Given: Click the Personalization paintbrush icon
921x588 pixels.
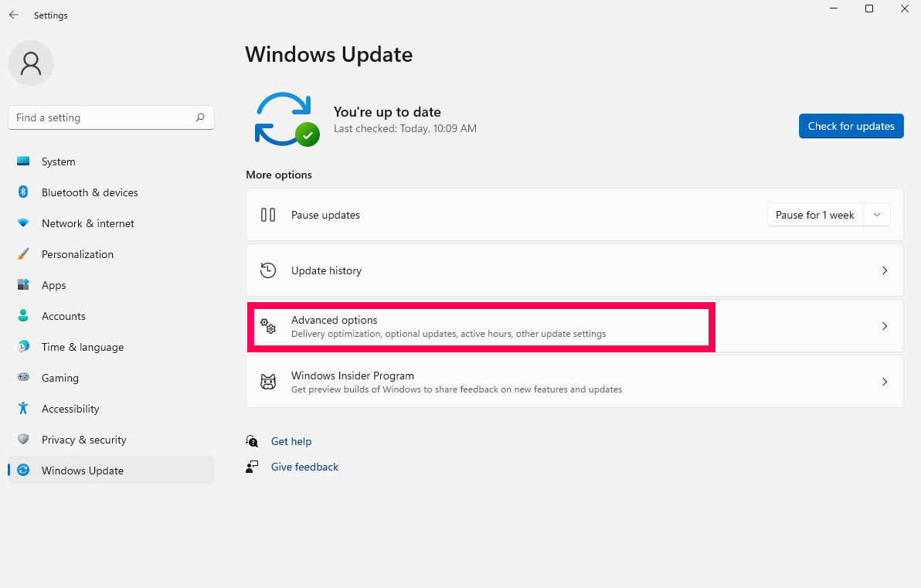Looking at the screenshot, I should tap(23, 253).
